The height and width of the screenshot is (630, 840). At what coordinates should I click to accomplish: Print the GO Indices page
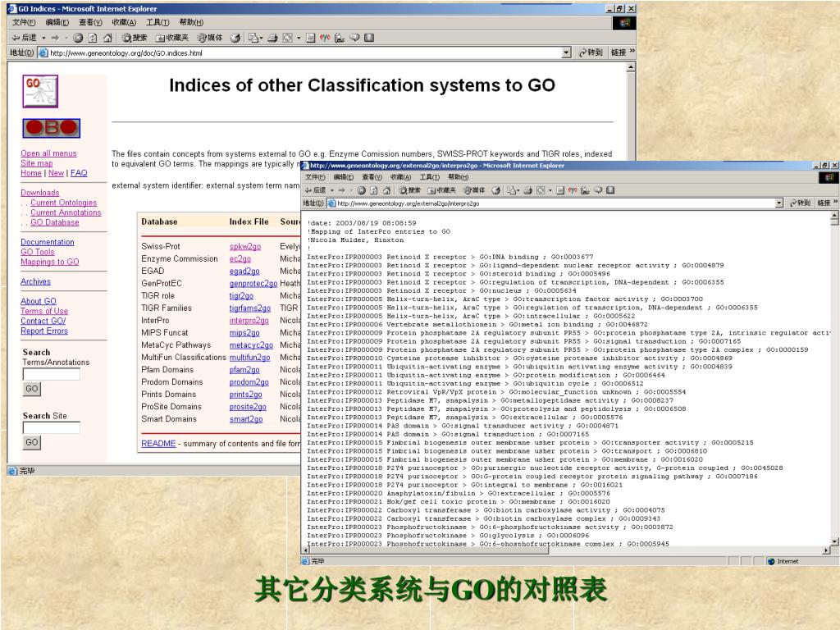point(272,38)
